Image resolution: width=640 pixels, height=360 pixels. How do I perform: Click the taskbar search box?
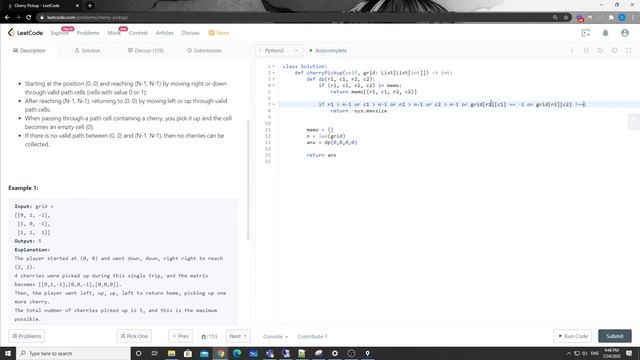[73, 353]
